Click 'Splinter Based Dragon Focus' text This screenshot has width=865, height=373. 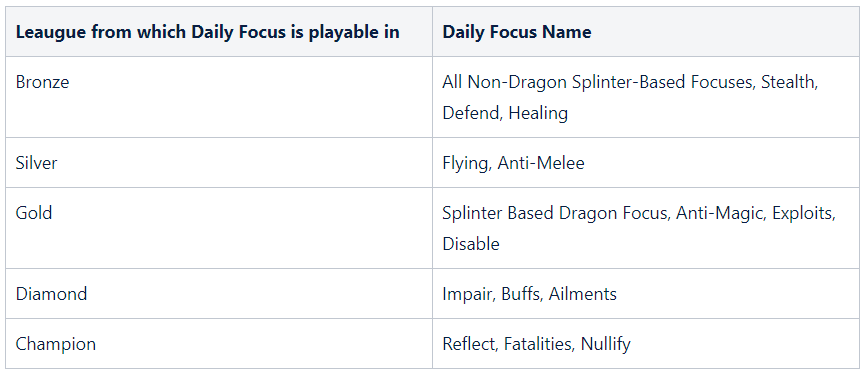(554, 213)
